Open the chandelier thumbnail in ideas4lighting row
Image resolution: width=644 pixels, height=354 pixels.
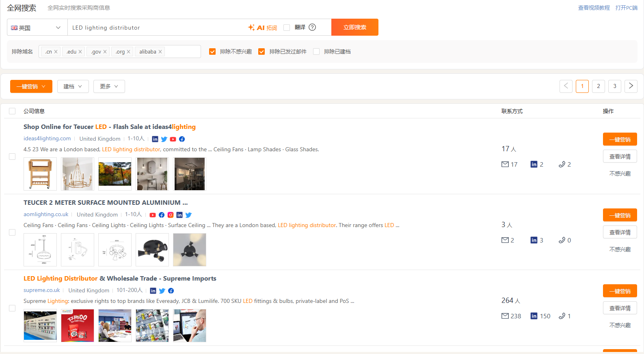[x=78, y=174]
